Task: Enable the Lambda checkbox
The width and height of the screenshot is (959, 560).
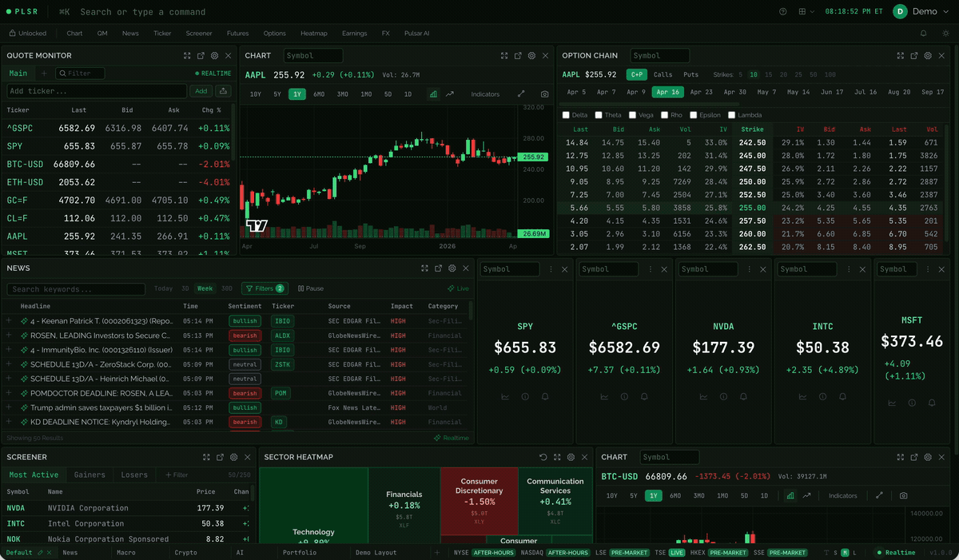Action: coord(732,115)
